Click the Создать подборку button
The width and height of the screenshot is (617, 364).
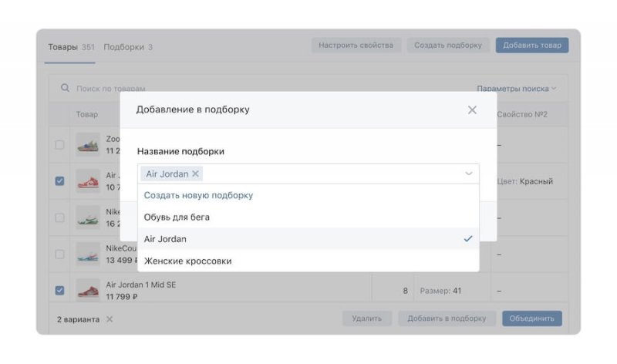pos(448,45)
